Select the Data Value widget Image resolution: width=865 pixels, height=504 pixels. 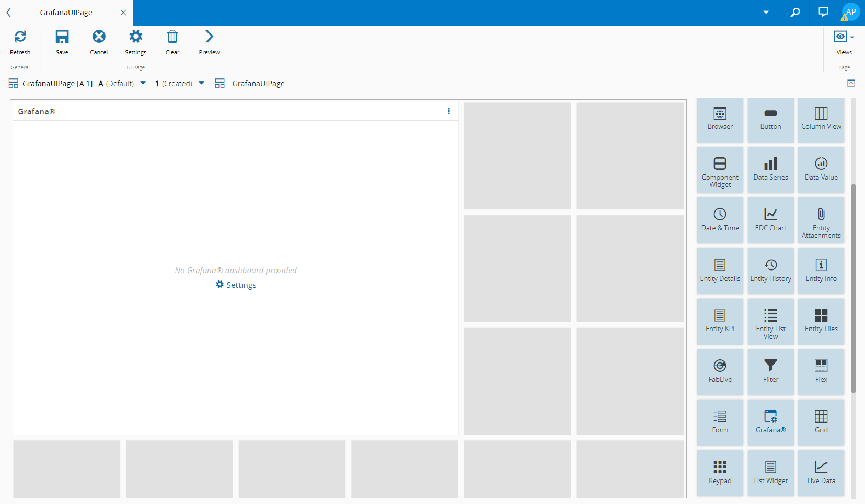click(821, 170)
